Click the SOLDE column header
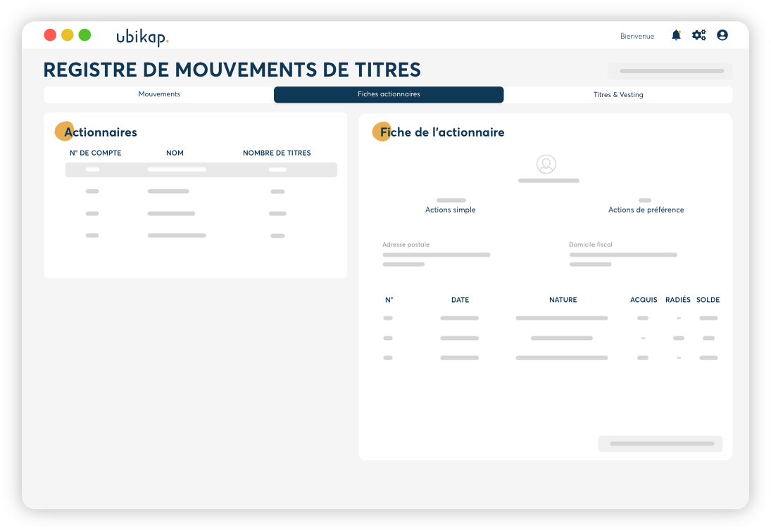 tap(708, 300)
